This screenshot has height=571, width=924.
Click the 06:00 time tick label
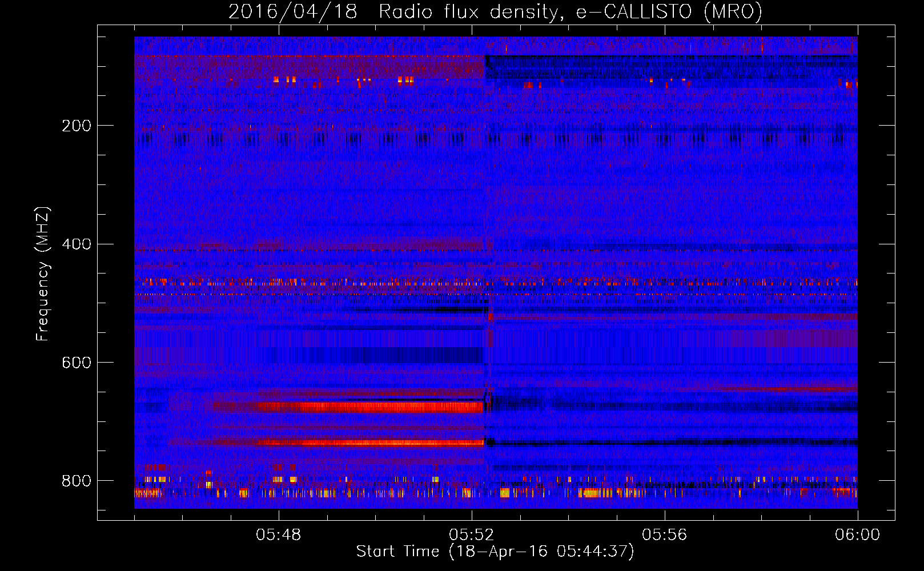coord(858,535)
